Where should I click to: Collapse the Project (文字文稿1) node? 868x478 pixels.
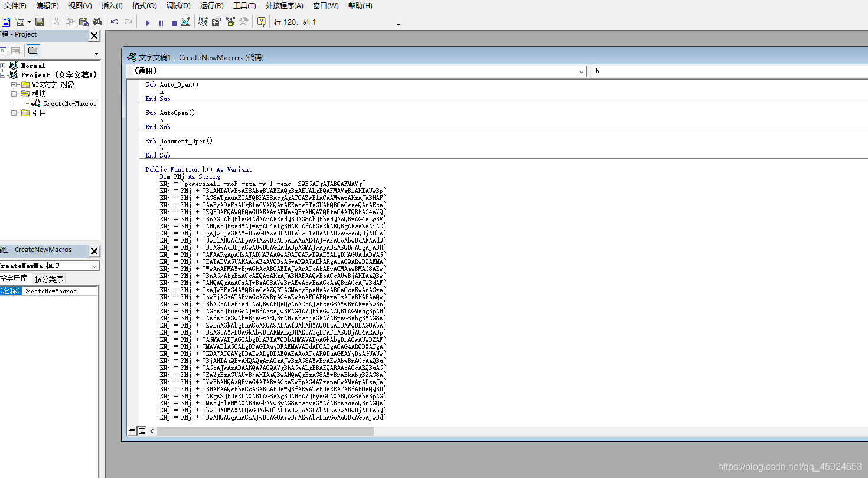pos(3,75)
